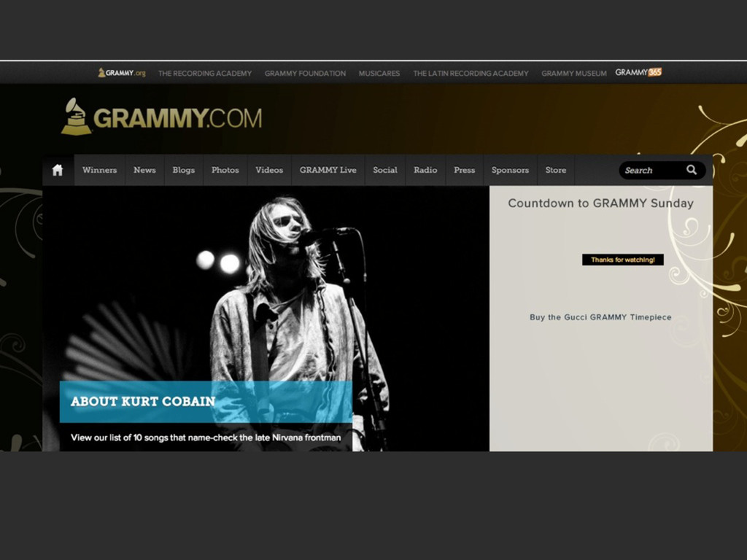This screenshot has height=560, width=747.
Task: Open the Radio section
Action: (x=425, y=170)
